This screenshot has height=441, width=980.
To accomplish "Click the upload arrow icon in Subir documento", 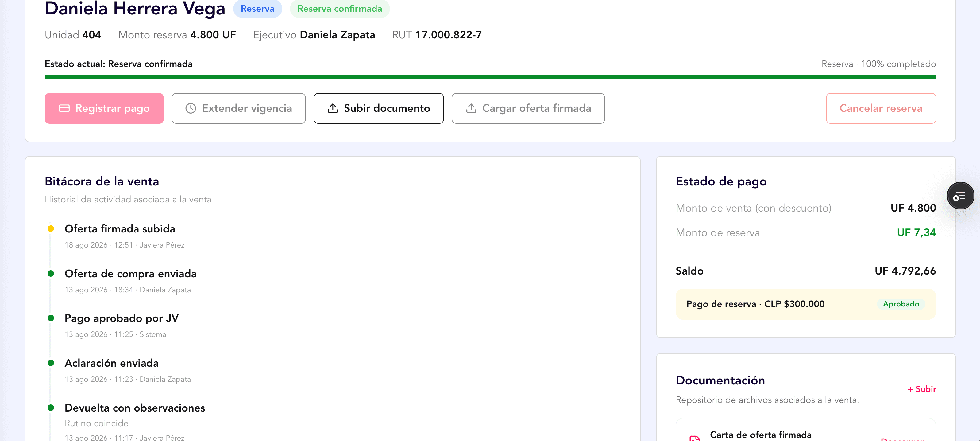I will point(333,108).
